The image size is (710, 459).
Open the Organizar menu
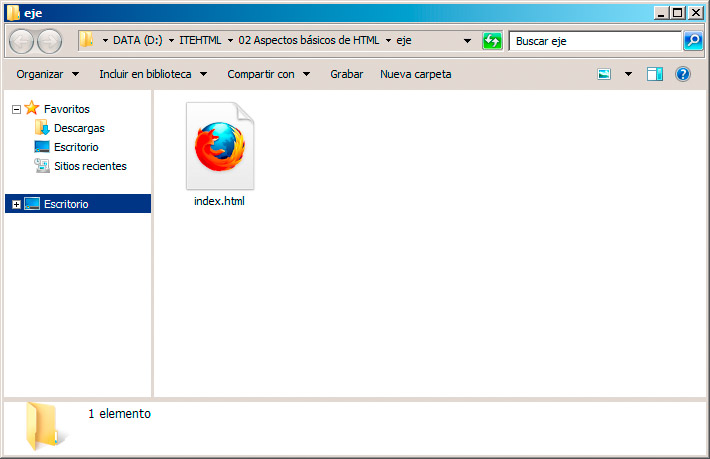tap(48, 74)
